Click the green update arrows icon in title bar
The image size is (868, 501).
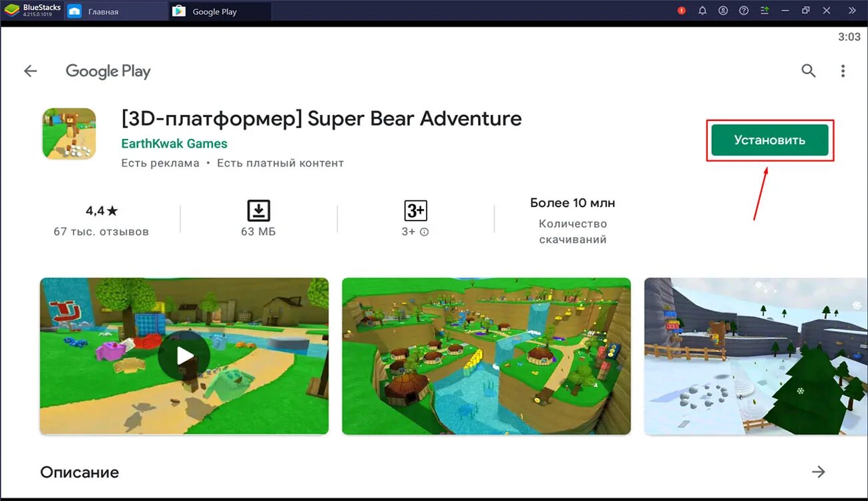click(765, 11)
